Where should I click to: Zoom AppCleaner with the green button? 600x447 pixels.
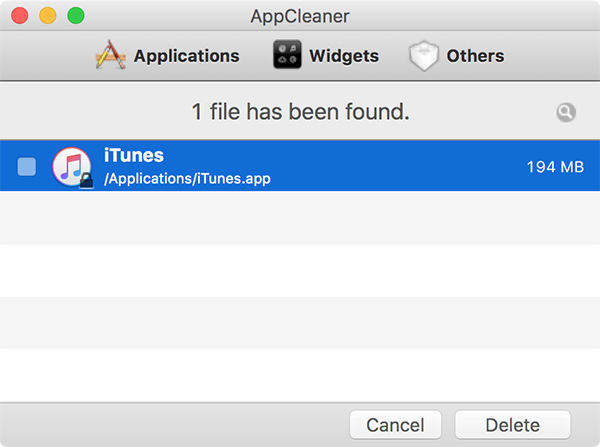coord(76,16)
